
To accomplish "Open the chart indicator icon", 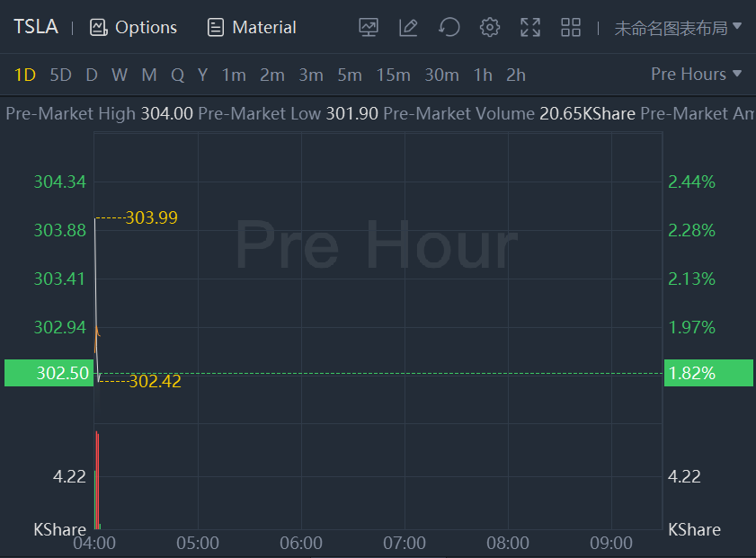I will (368, 27).
